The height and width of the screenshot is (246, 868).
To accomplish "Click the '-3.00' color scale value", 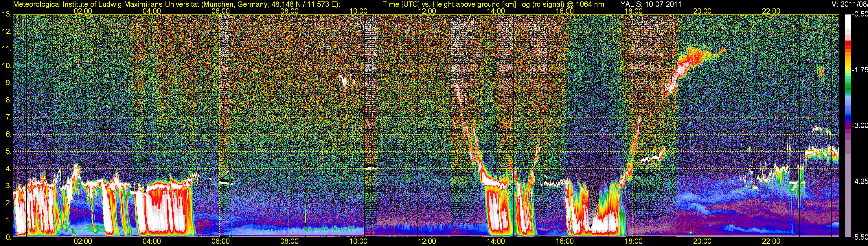I will tap(860, 125).
